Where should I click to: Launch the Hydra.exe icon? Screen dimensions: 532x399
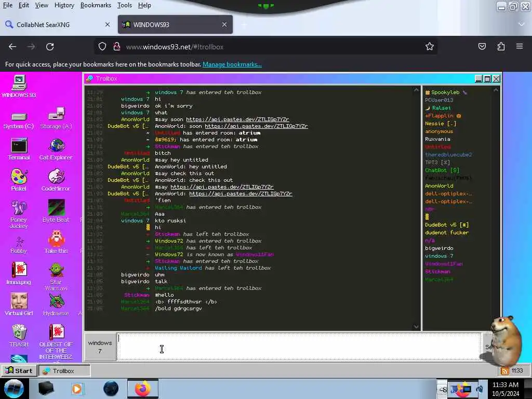click(56, 304)
